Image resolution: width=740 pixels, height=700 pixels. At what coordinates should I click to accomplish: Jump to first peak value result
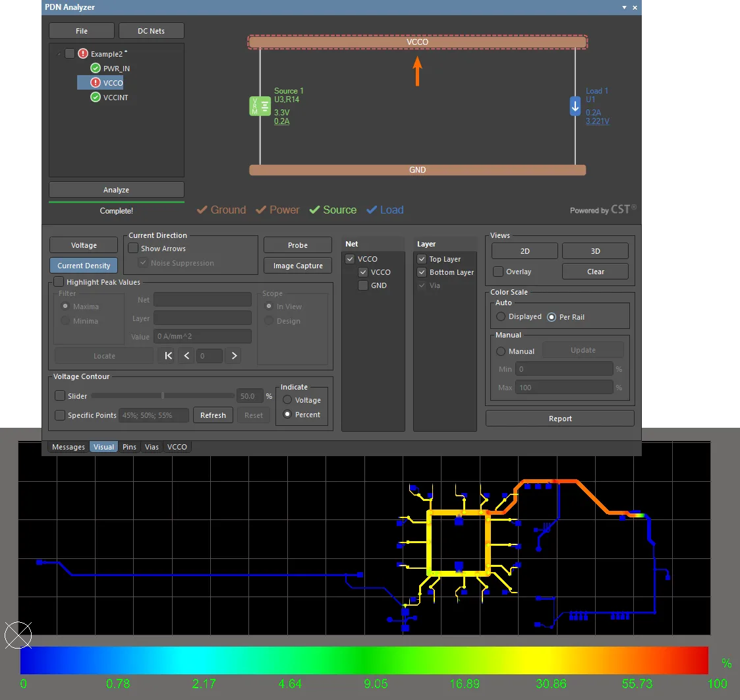pyautogui.click(x=168, y=356)
